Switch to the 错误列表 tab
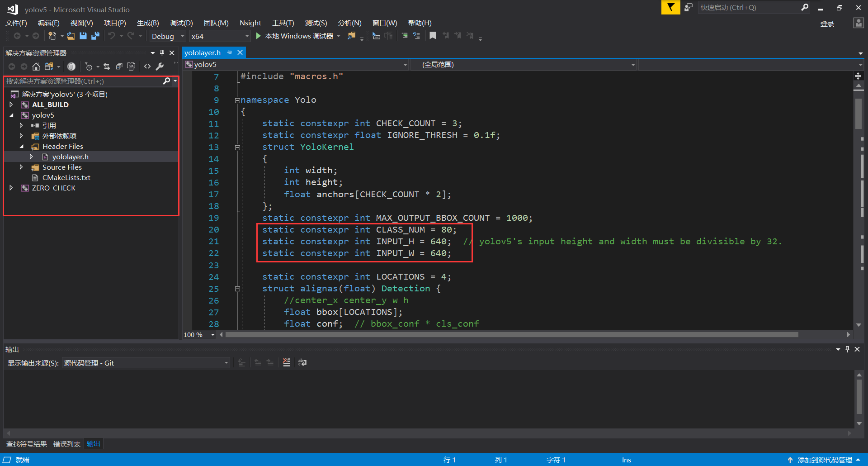The image size is (868, 466). coord(66,444)
